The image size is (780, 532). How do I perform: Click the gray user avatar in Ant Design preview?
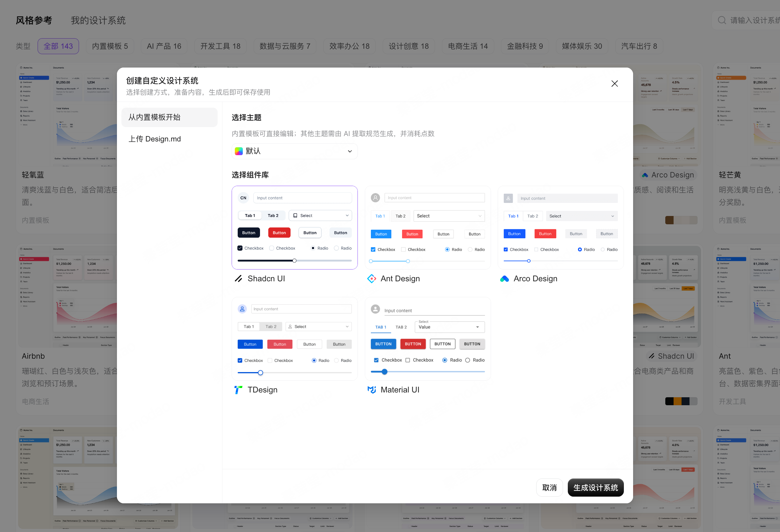point(375,198)
